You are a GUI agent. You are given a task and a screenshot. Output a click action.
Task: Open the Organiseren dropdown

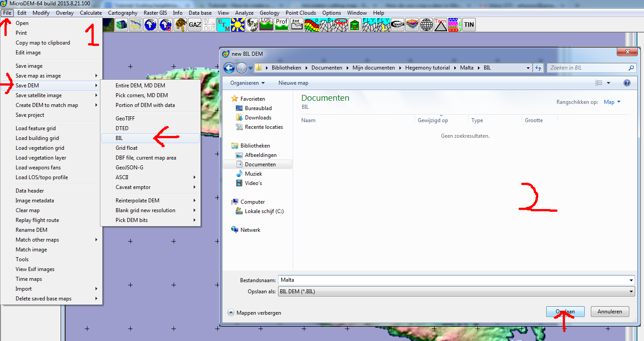[x=247, y=83]
